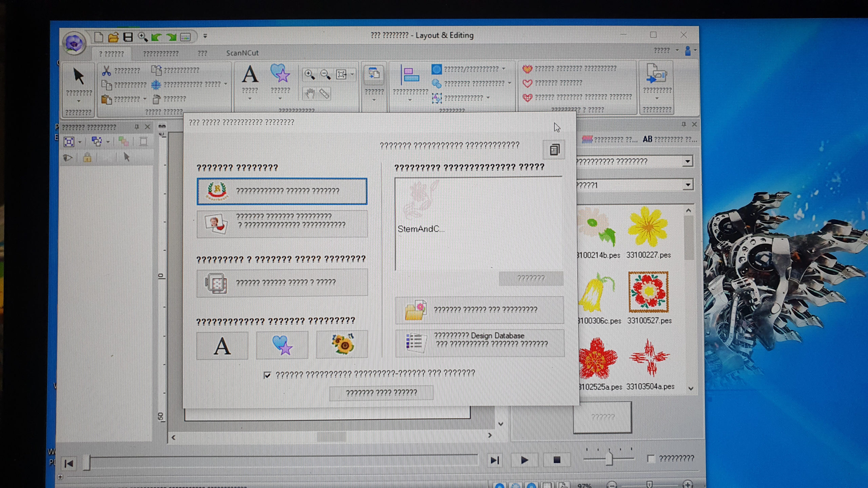Click the Stop button in stitch simulator
Image resolution: width=868 pixels, height=488 pixels.
(x=556, y=460)
